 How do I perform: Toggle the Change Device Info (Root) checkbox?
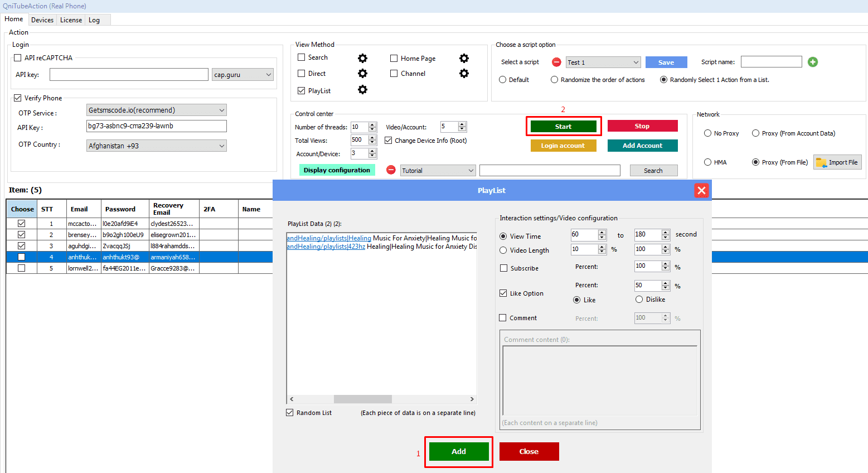(x=389, y=141)
